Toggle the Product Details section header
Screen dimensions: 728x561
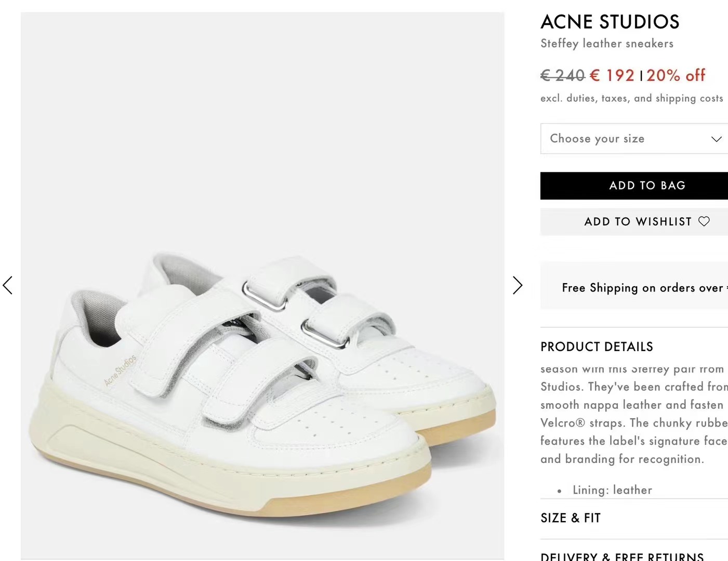coord(597,346)
